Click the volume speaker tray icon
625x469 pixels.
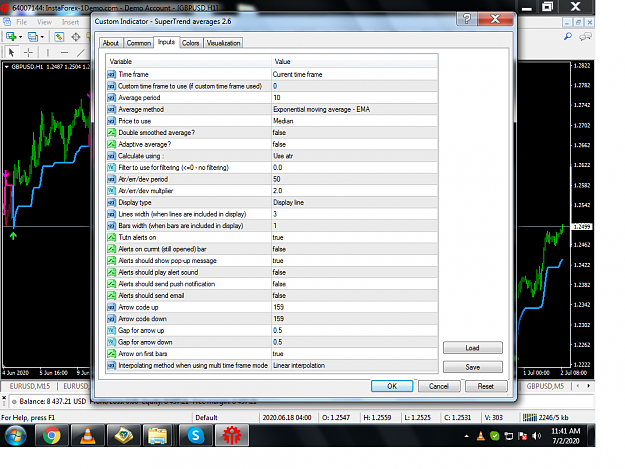(x=537, y=436)
